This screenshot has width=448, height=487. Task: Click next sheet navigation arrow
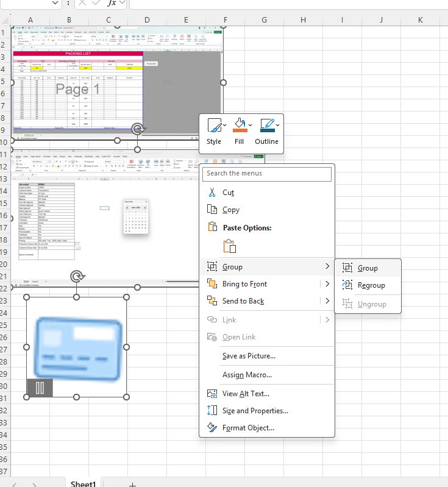coord(34,485)
